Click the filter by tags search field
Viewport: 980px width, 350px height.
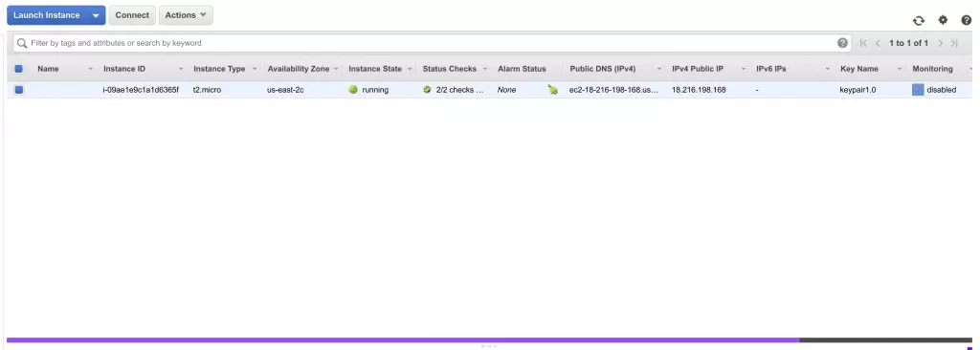432,43
